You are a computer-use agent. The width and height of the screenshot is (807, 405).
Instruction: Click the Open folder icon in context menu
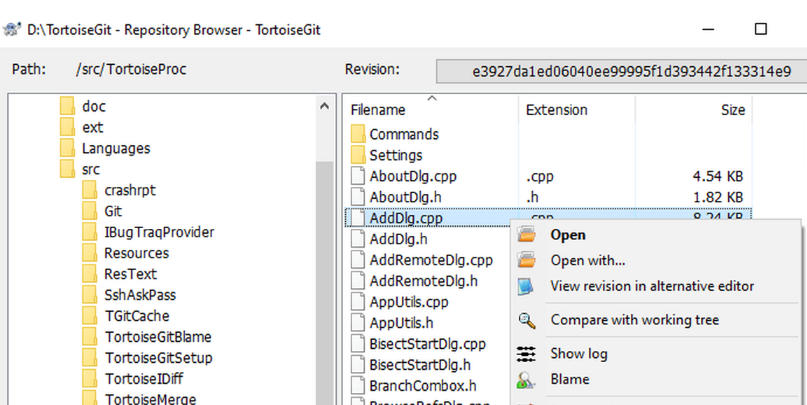pyautogui.click(x=527, y=235)
